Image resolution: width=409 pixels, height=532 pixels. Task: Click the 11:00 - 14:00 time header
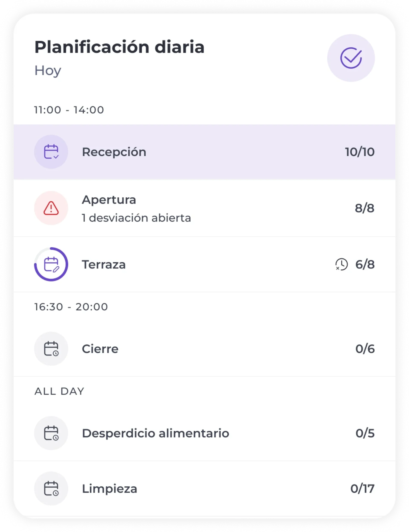click(69, 110)
